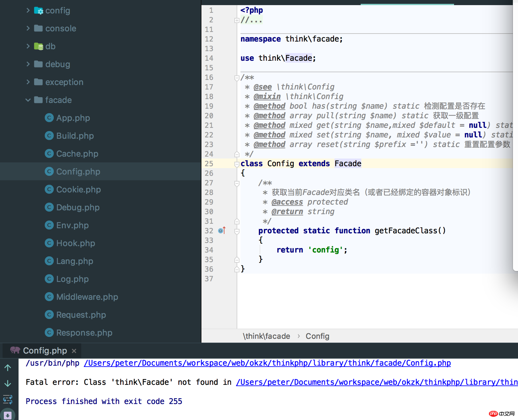This screenshot has width=518, height=420.
Task: Click the Env.php class icon
Action: pos(49,225)
